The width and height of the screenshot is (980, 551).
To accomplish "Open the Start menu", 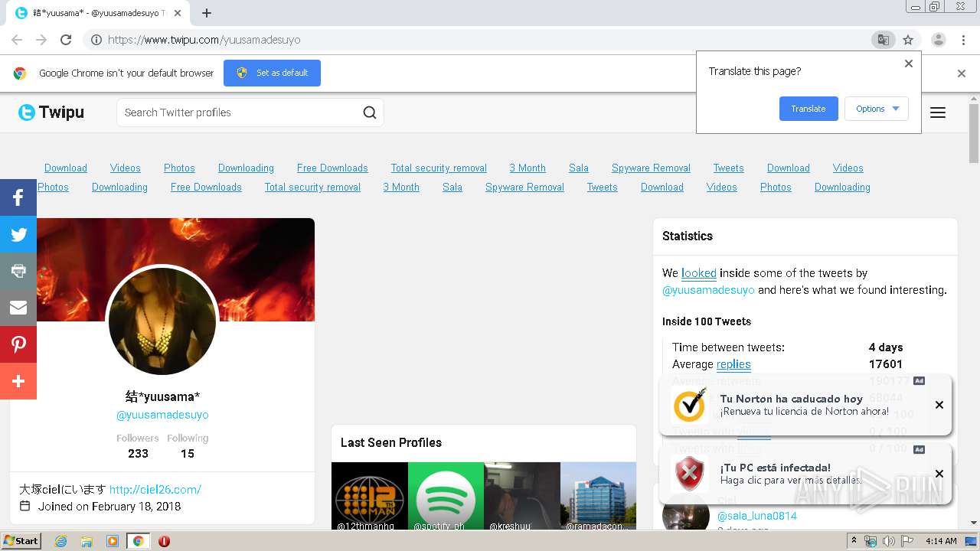I will (21, 541).
